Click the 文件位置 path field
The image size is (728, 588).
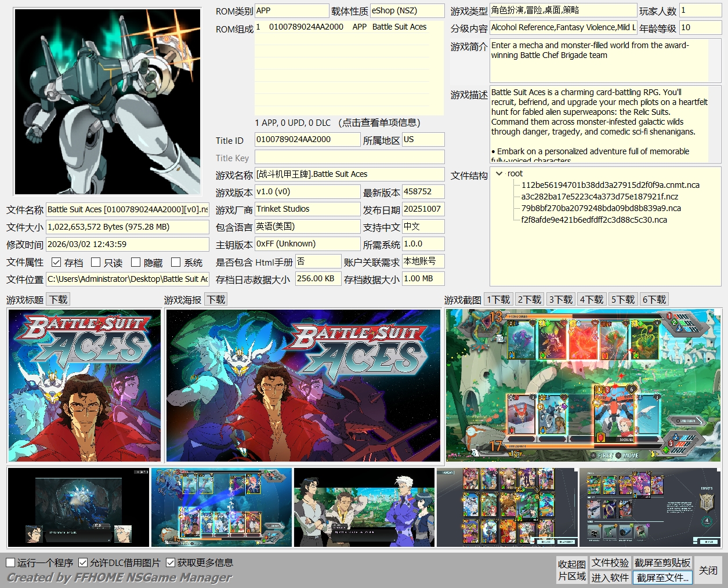[128, 280]
